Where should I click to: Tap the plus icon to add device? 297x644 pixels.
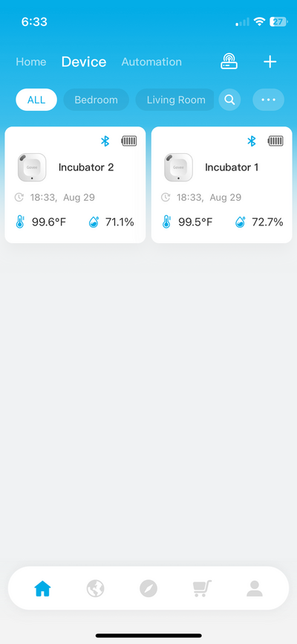[270, 62]
